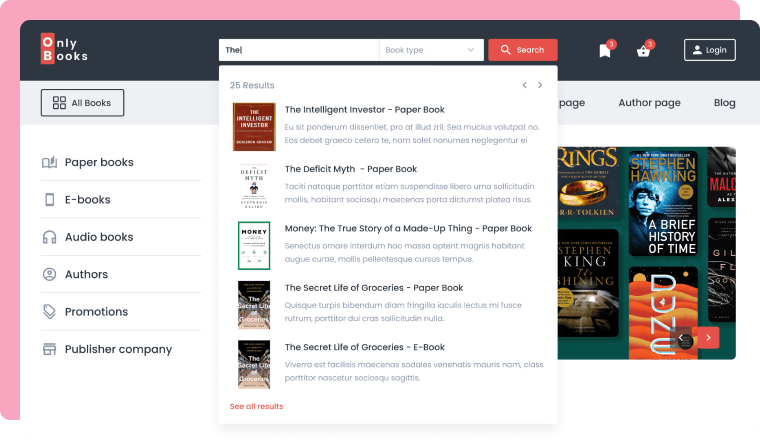
Task: Open the Blog nav link
Action: point(725,103)
